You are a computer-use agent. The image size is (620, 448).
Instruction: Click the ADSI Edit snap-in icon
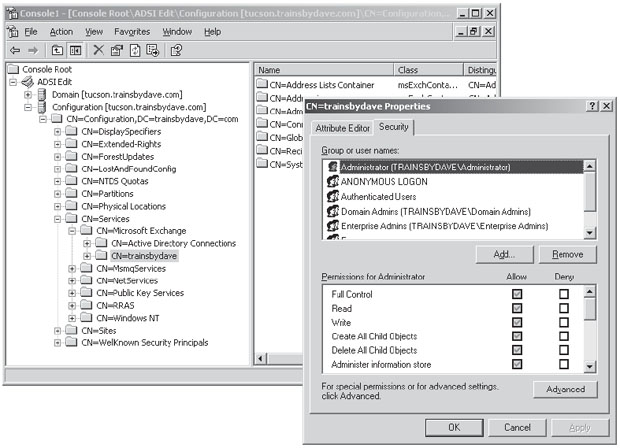[28, 82]
